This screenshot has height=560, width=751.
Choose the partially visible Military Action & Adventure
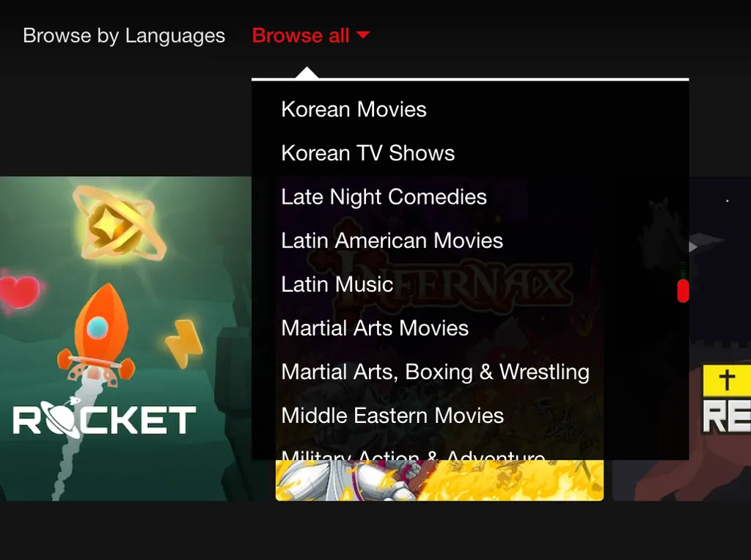coord(413,455)
